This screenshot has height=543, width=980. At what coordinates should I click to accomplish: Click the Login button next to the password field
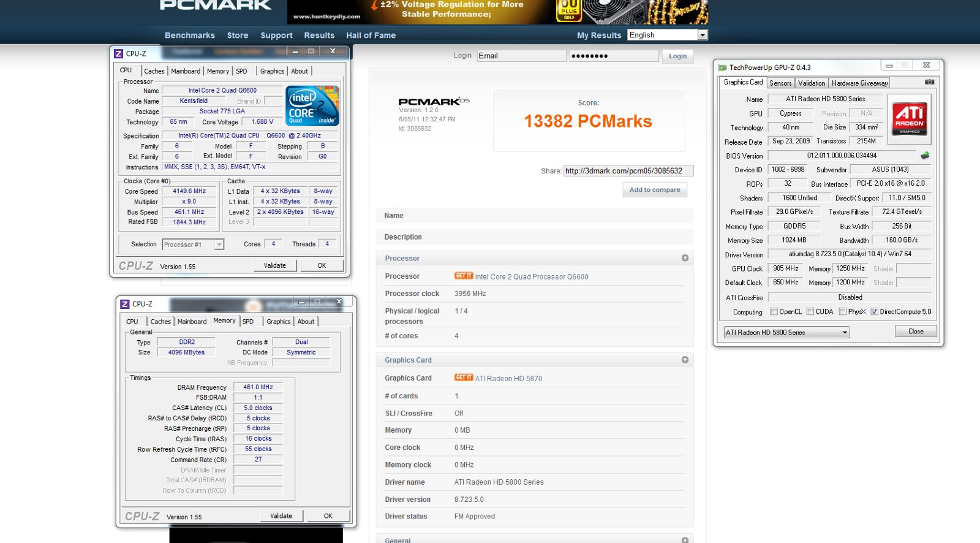pos(677,56)
